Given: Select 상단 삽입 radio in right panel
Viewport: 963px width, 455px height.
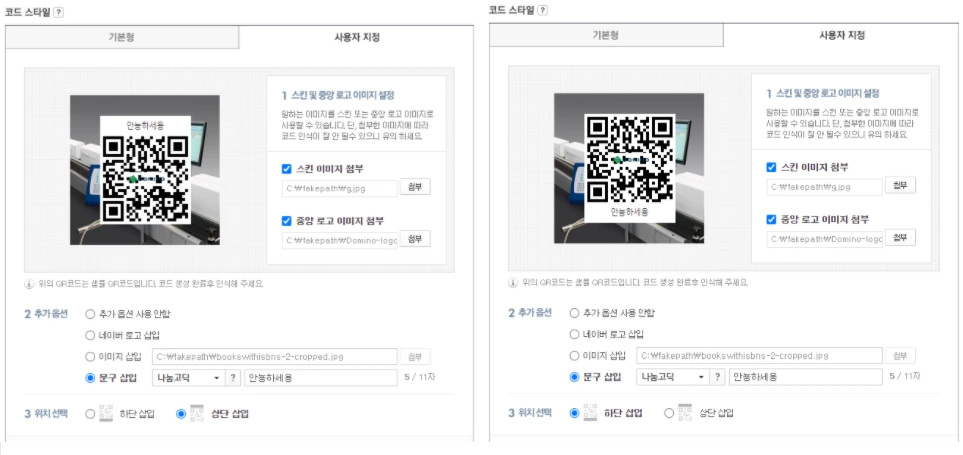Looking at the screenshot, I should coord(669,413).
